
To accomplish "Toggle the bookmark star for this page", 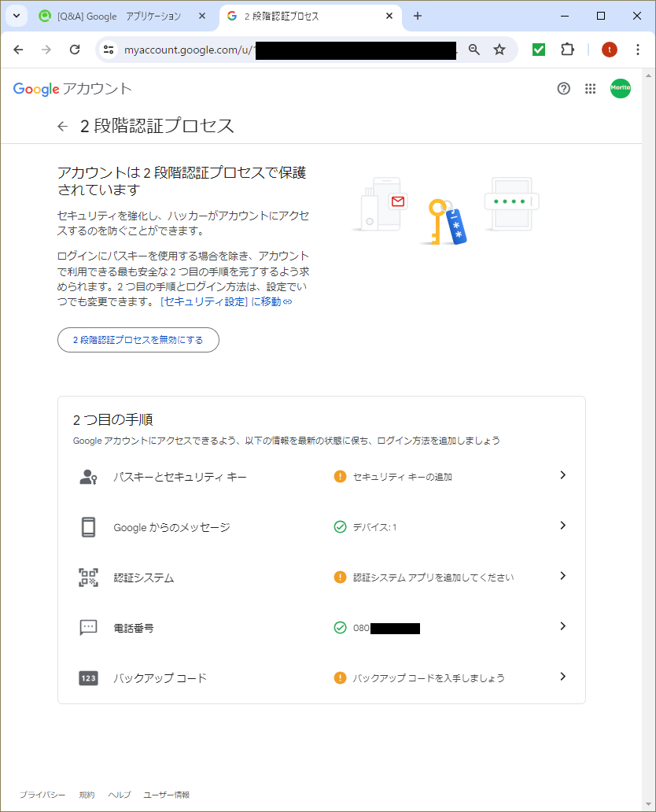I will click(x=499, y=49).
